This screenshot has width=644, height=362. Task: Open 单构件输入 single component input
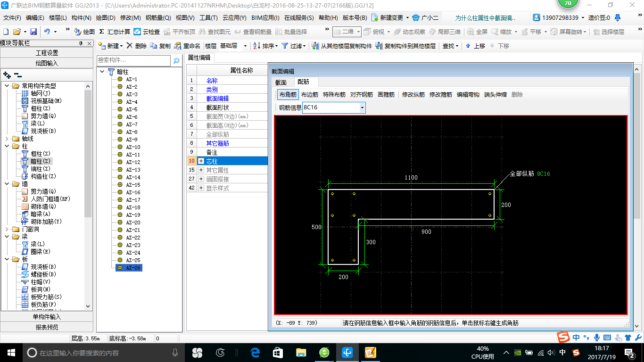(47, 317)
